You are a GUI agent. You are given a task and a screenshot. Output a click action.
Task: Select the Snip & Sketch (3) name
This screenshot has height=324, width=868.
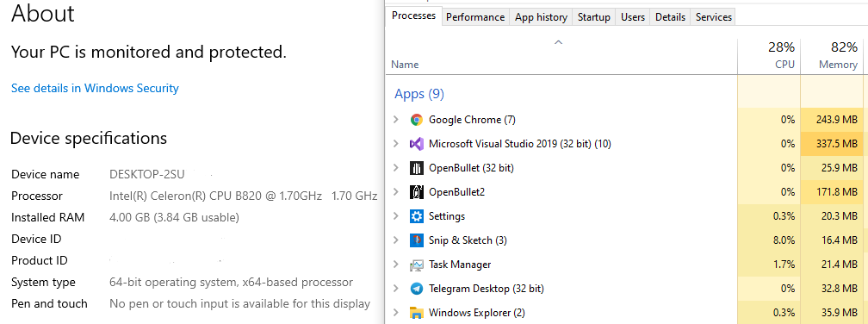tap(468, 240)
